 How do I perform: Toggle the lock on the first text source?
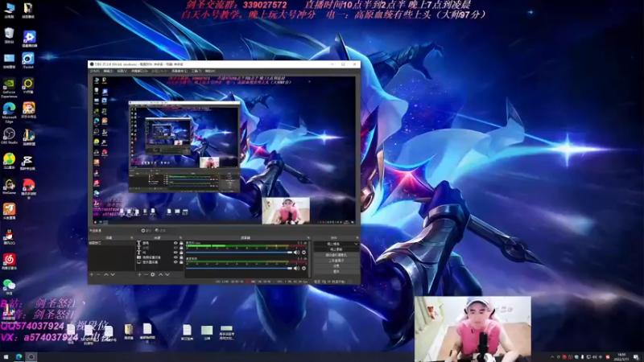pyautogui.click(x=181, y=243)
